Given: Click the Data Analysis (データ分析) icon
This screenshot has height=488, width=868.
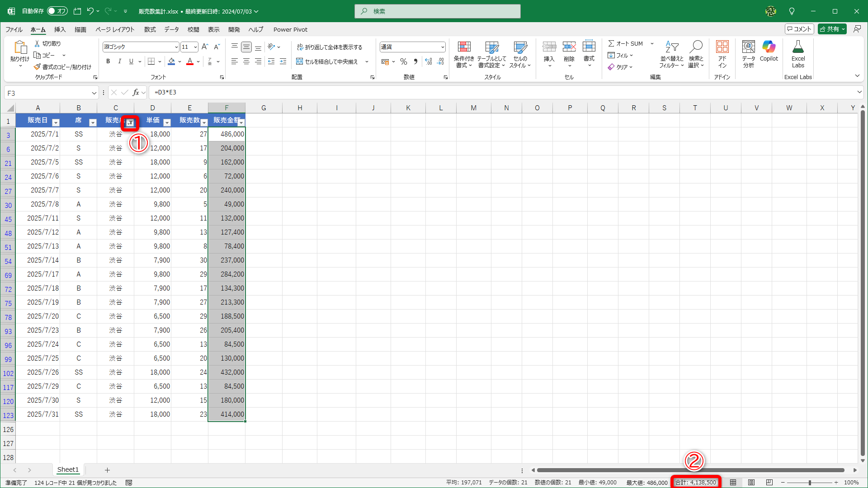Looking at the screenshot, I should [x=748, y=47].
